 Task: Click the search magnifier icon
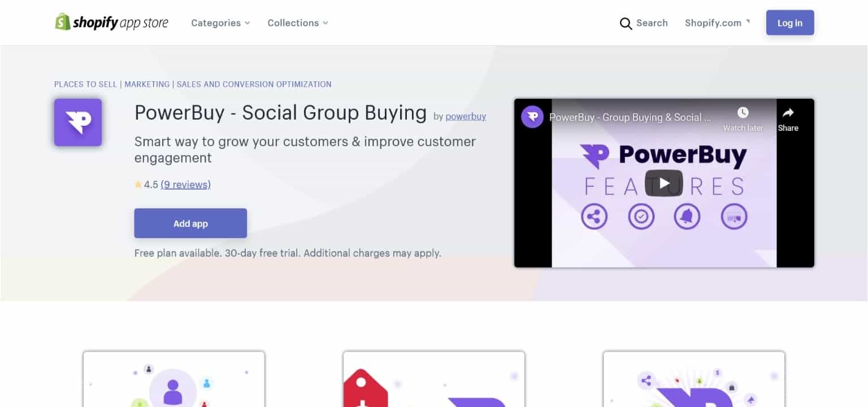pos(626,23)
